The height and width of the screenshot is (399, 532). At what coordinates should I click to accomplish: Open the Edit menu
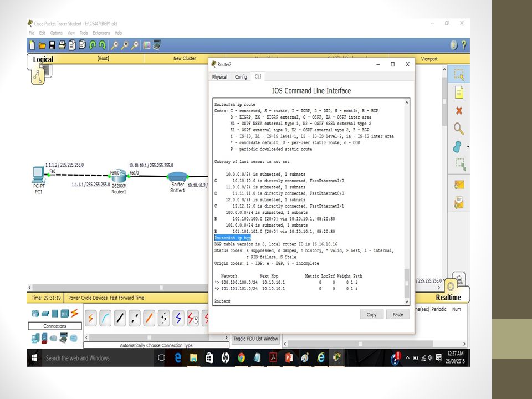pyautogui.click(x=42, y=33)
